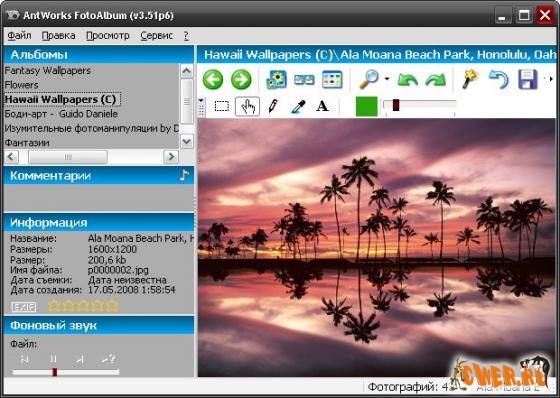
Task: Pick a color with eyedropper tool
Action: (x=298, y=106)
